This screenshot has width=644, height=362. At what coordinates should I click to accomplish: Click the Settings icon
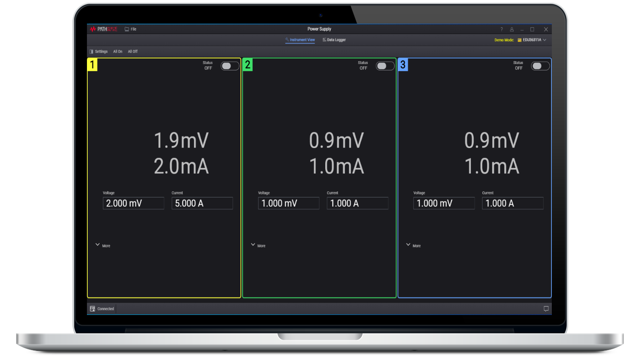click(x=92, y=51)
